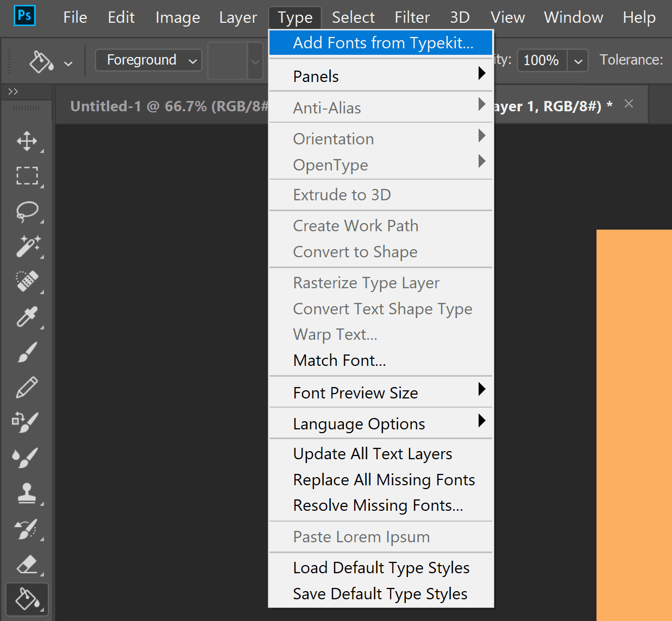
Task: Choose Convert Text Shape Type
Action: [x=381, y=309]
